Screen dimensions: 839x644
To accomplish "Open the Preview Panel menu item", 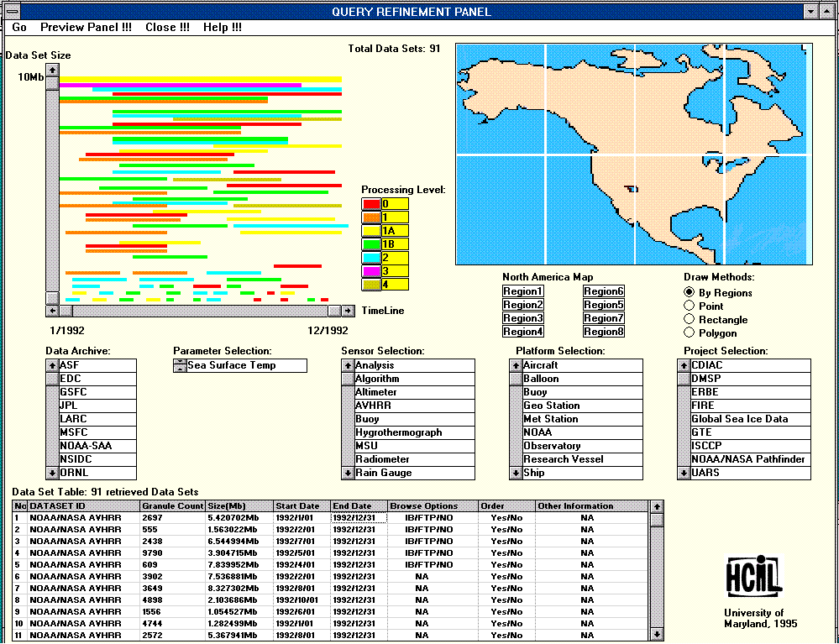I will pos(86,27).
